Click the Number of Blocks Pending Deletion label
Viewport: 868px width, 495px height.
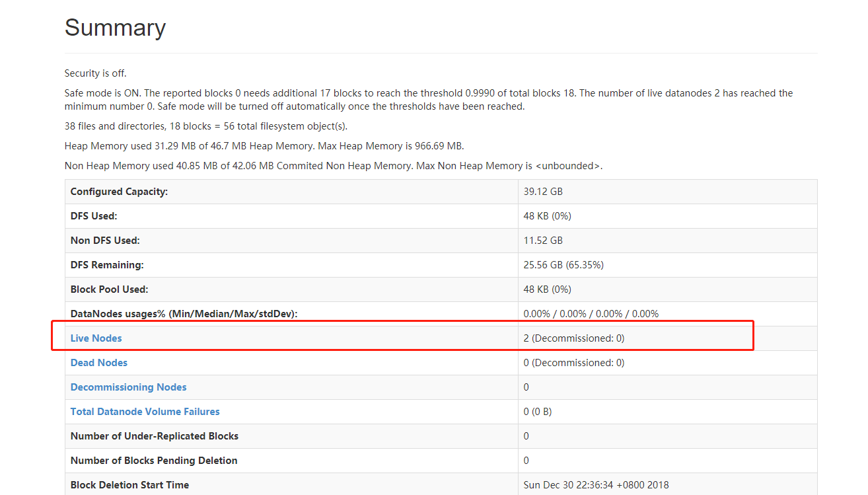[x=154, y=461]
